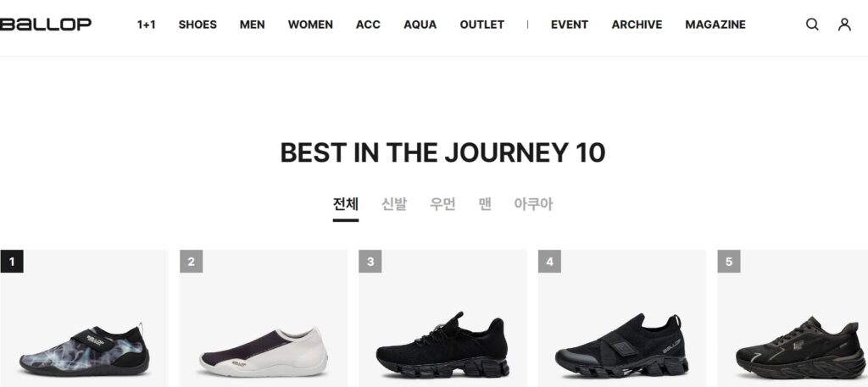Select the 전체 tab
The width and height of the screenshot is (868, 387).
click(346, 204)
